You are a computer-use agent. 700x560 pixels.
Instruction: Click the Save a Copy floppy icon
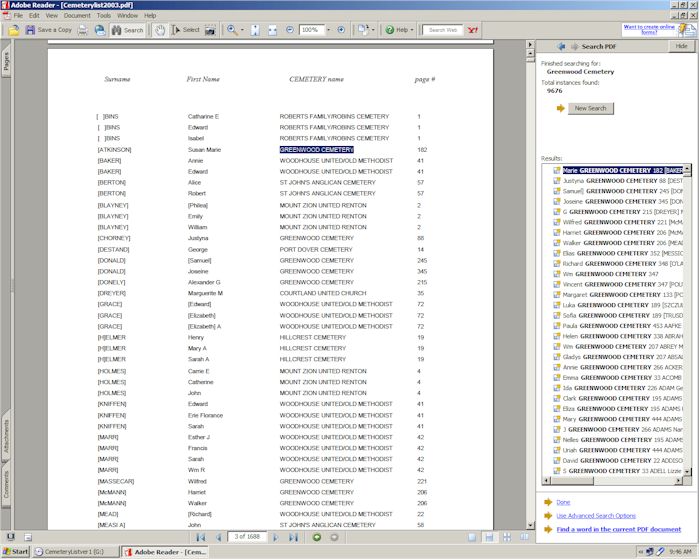pos(30,30)
